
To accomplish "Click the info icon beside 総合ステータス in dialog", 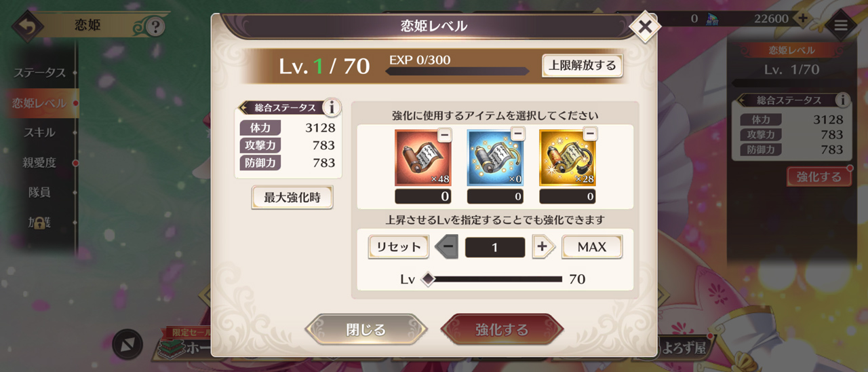I will [x=332, y=107].
